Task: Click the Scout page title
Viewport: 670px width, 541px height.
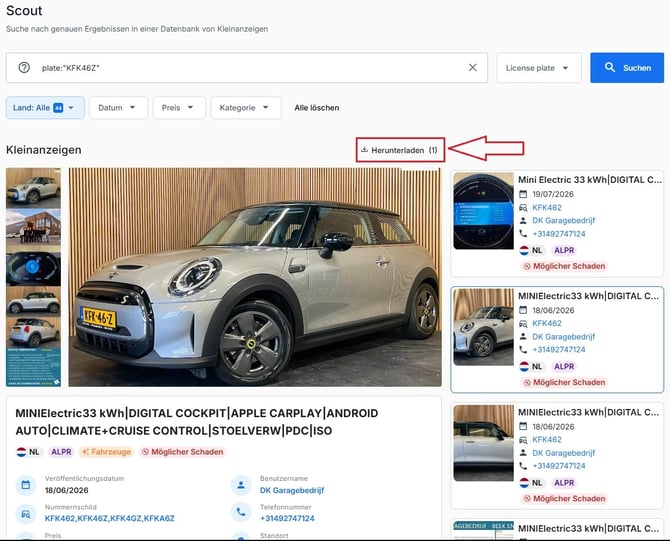Action: tap(24, 11)
